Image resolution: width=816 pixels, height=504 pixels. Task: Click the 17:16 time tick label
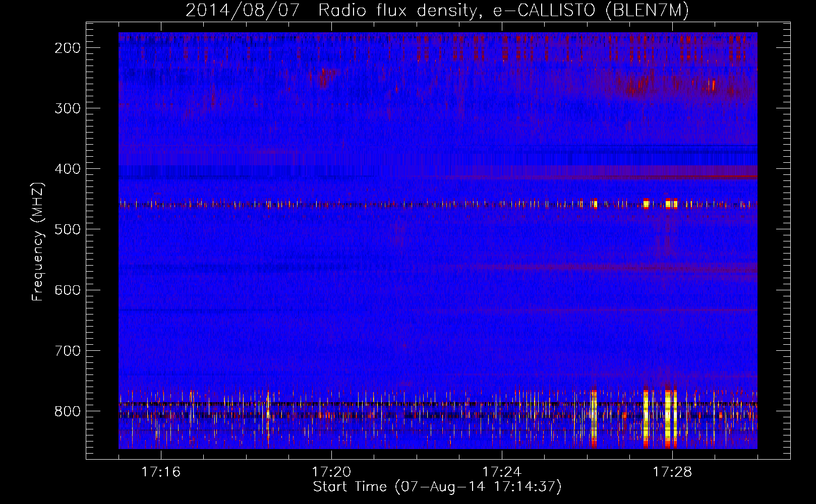(x=161, y=472)
